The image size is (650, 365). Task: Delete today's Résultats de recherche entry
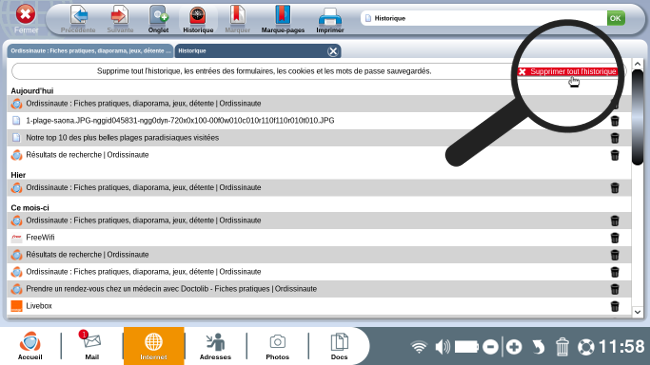[x=615, y=155]
